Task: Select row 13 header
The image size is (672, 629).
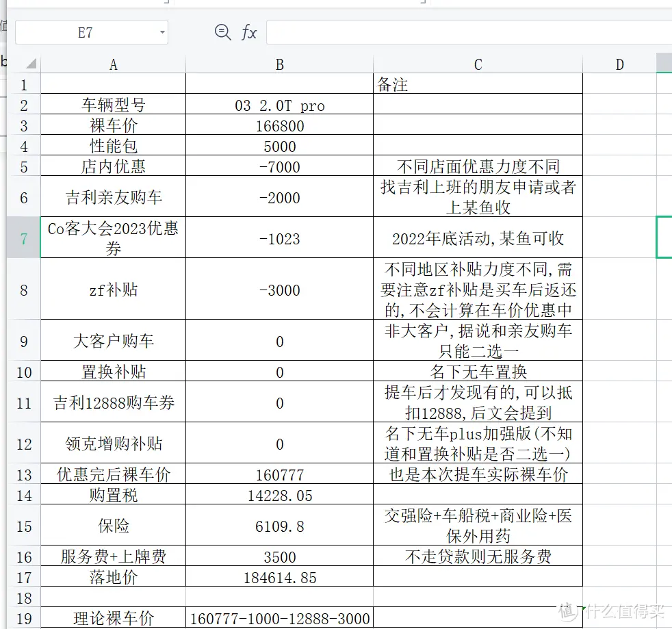Action: [23, 474]
